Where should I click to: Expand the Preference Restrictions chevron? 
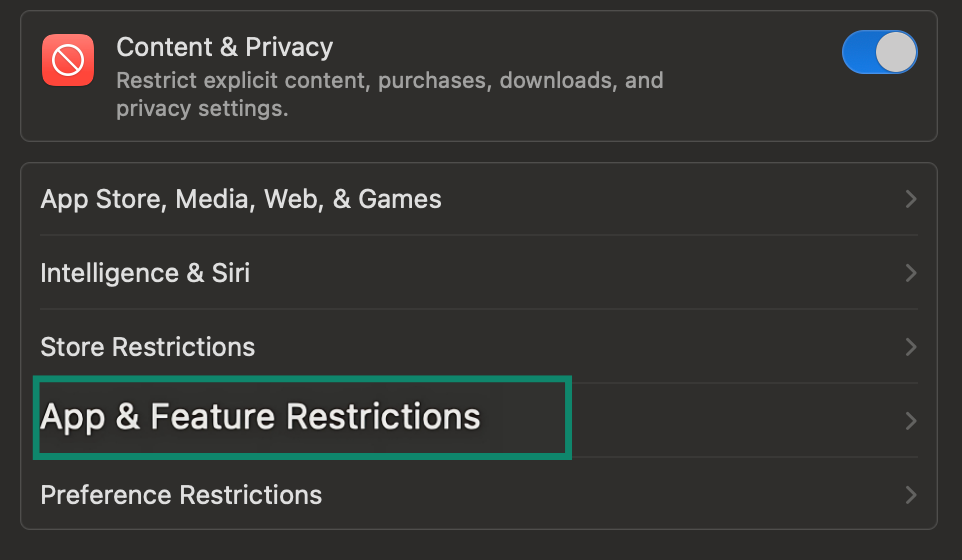[910, 494]
